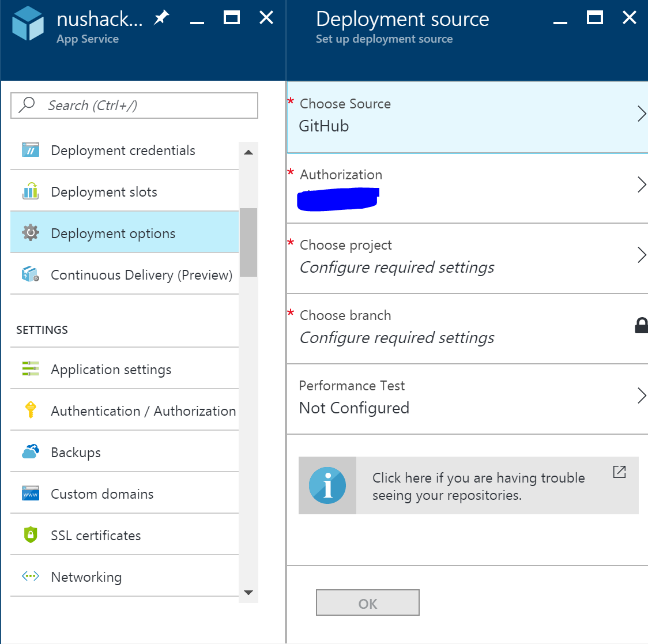This screenshot has height=644, width=648.
Task: Click the OK button
Action: [367, 602]
